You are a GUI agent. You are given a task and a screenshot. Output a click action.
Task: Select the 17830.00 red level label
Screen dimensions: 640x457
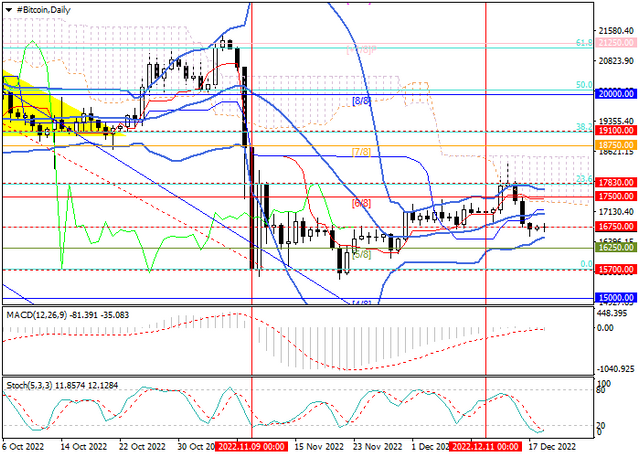(616, 182)
